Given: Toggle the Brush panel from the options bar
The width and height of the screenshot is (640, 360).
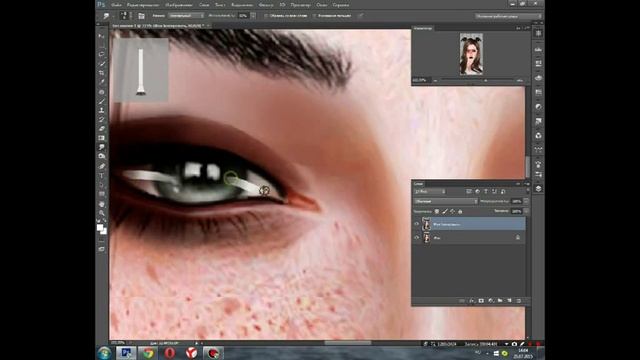Looking at the screenshot, I should tap(141, 16).
